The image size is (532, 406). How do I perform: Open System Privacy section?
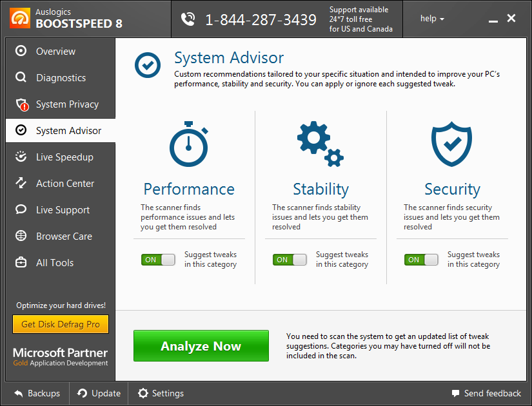(x=61, y=104)
